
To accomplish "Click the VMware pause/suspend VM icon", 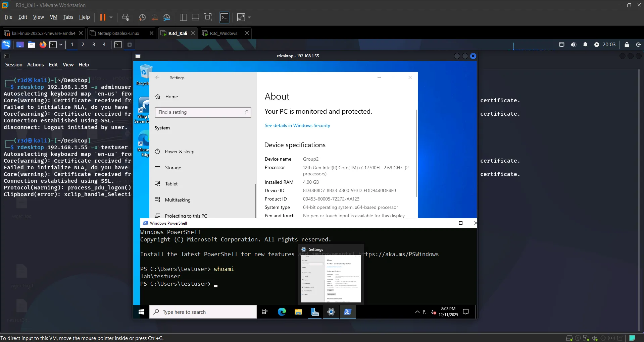I will point(103,17).
